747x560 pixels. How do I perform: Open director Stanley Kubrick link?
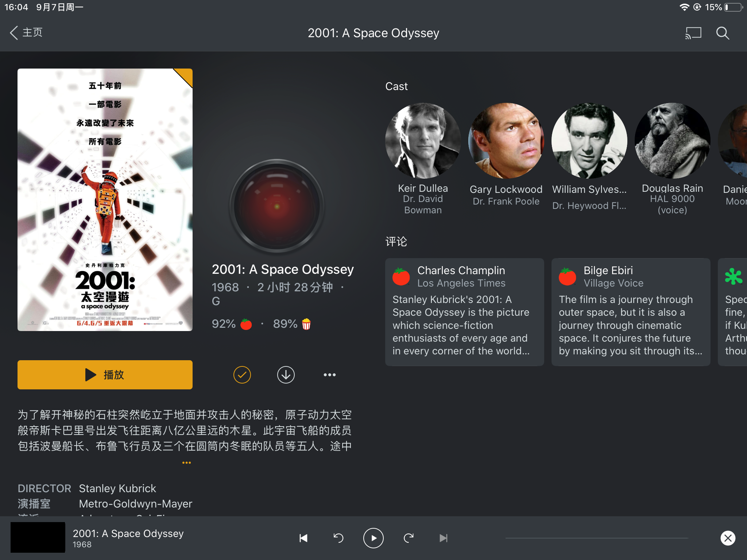click(x=117, y=489)
